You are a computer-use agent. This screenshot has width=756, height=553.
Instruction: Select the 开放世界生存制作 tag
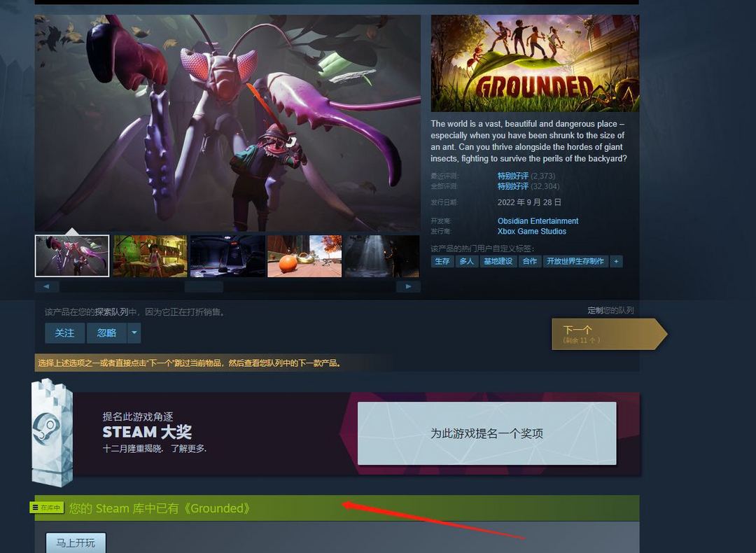(575, 261)
